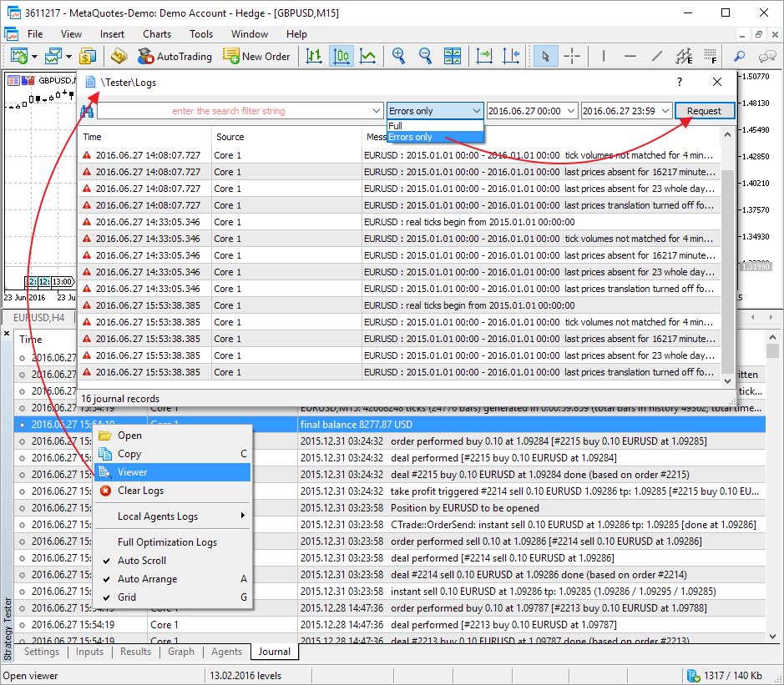Select Full Optimization Logs entry
The image size is (784, 685).
tap(172, 542)
